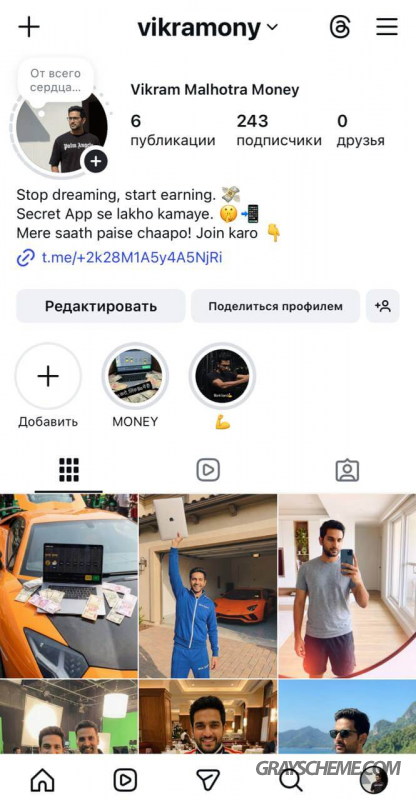Image resolution: width=416 pixels, height=800 pixels.
Task: Tap the add story plus badge on avatar
Action: (96, 162)
